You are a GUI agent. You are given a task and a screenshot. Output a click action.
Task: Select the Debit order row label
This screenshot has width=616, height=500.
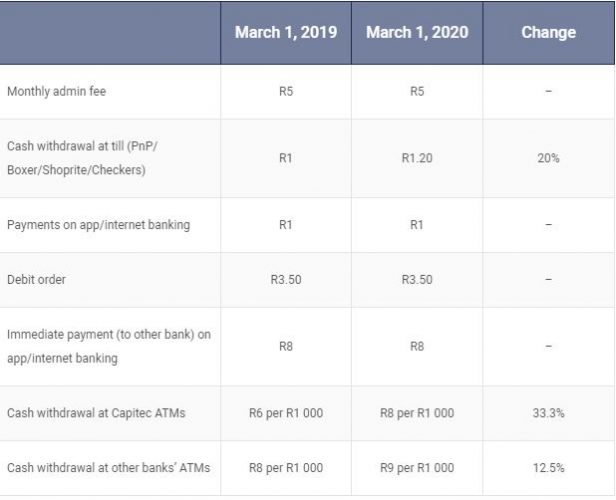[37, 280]
